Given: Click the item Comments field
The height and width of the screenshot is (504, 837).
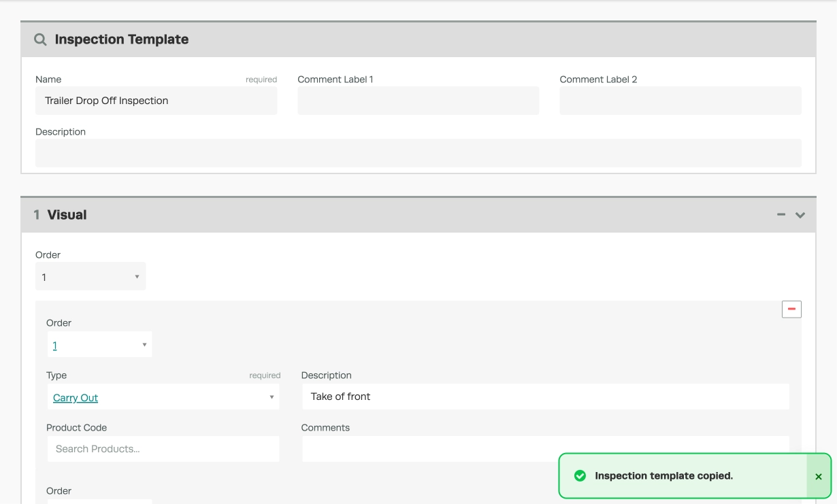Looking at the screenshot, I should coord(546,449).
